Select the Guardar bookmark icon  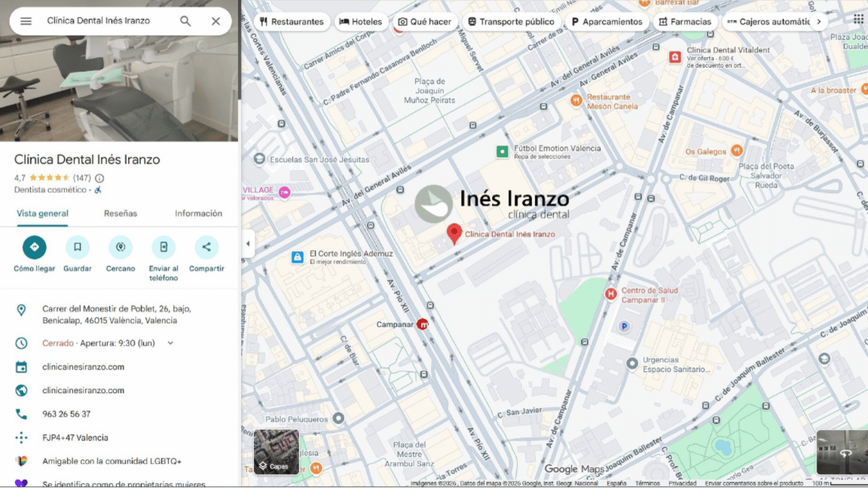coord(77,246)
